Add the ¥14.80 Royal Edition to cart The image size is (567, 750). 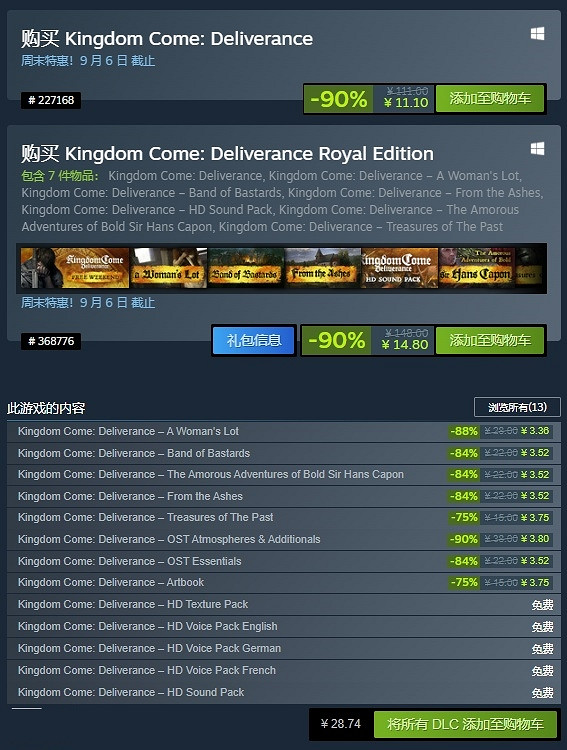[x=490, y=341]
